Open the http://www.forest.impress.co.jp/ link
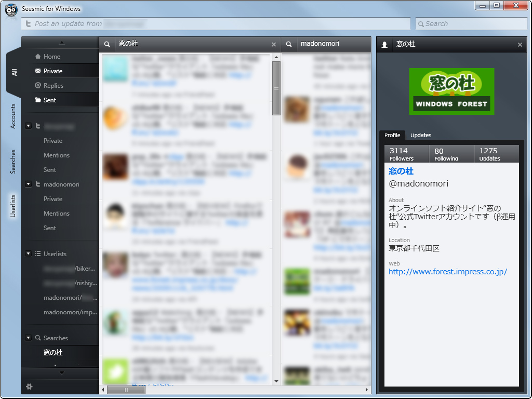 (447, 271)
